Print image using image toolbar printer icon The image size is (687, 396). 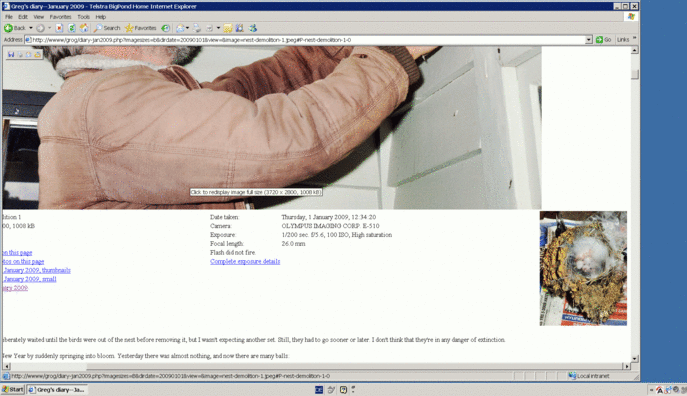point(20,54)
